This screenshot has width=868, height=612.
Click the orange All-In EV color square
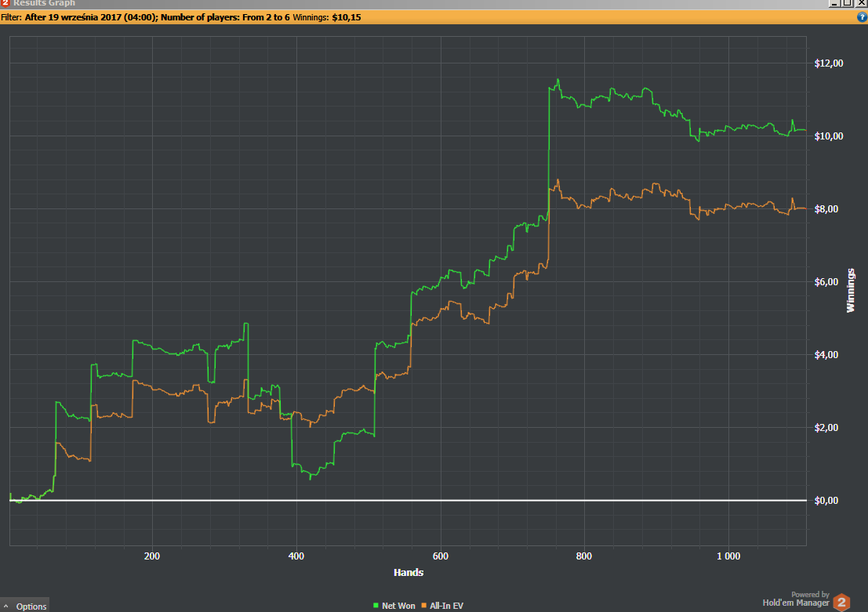[x=424, y=606]
